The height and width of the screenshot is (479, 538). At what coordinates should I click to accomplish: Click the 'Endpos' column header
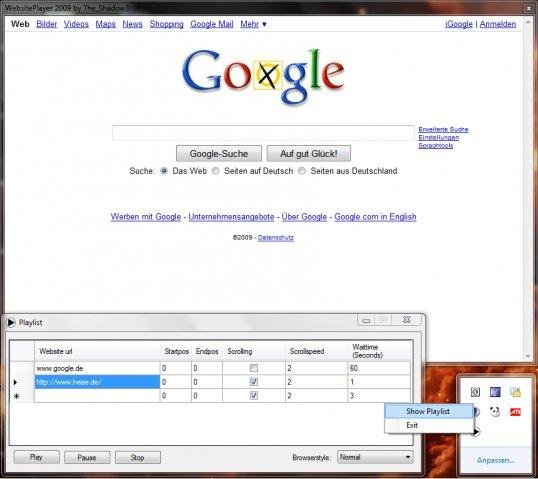click(207, 351)
